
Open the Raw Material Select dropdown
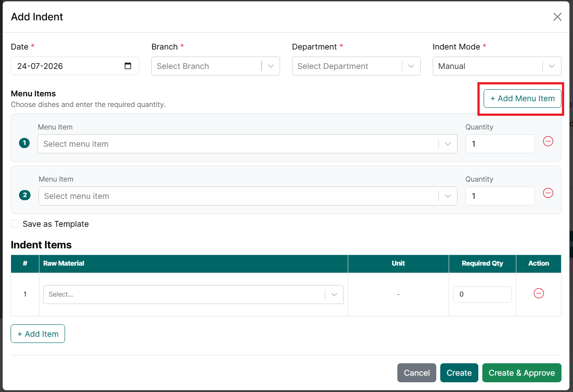[193, 294]
